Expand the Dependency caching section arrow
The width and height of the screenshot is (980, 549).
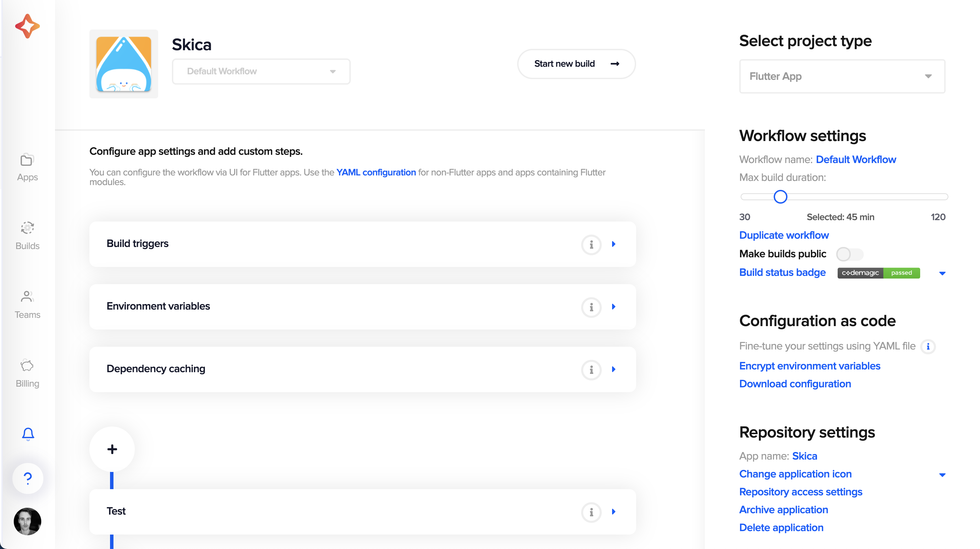point(614,369)
